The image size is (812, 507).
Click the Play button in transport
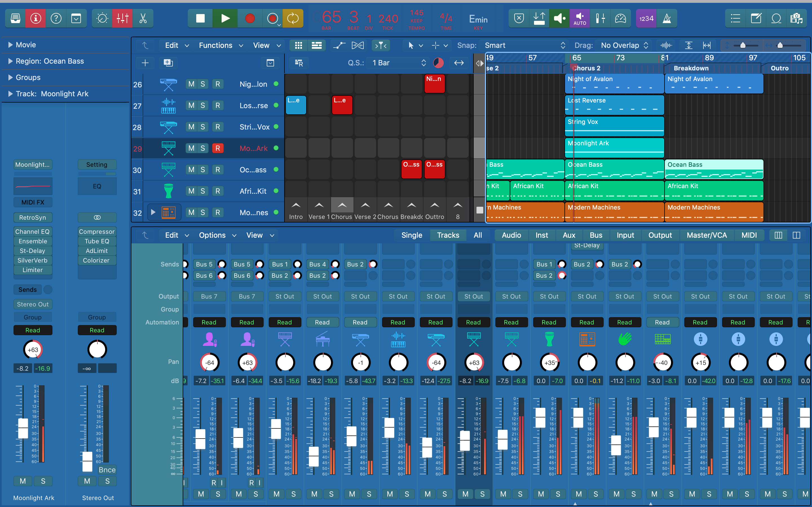225,18
